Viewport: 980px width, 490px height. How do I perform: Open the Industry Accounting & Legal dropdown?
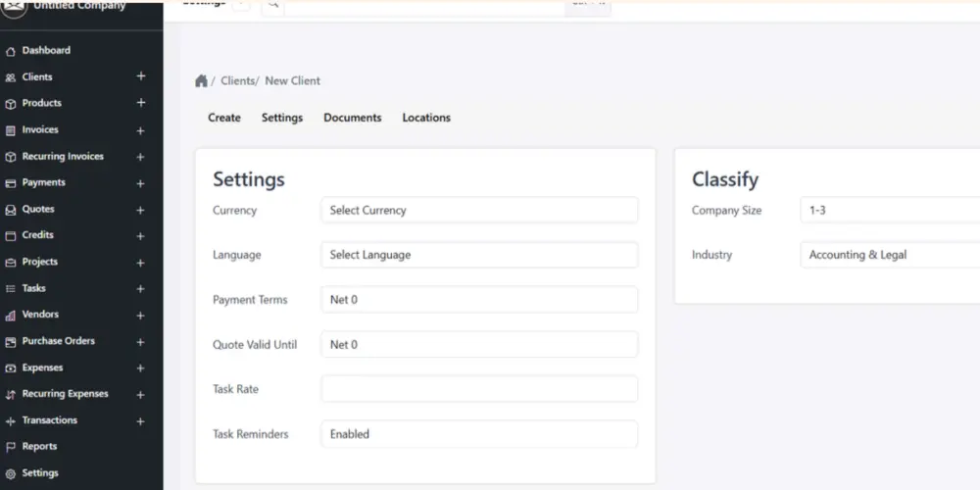890,255
